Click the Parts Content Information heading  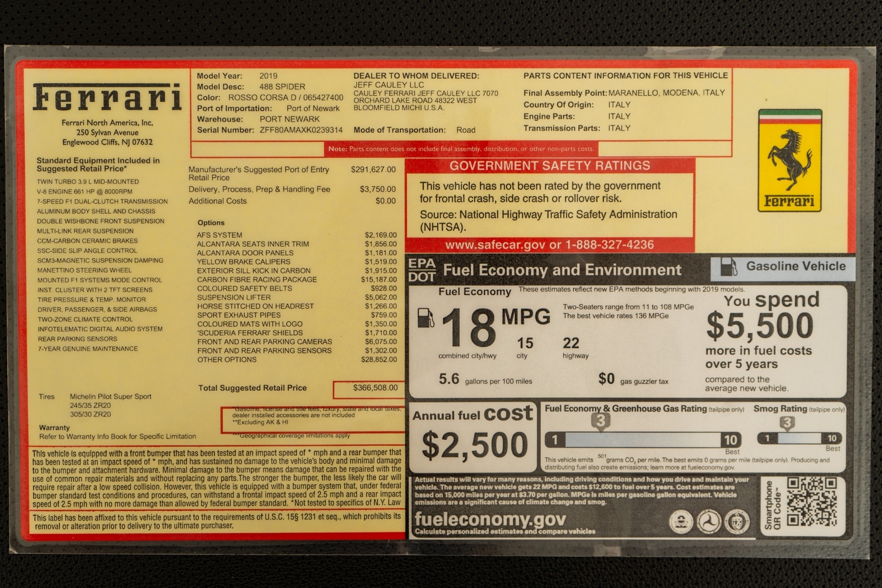[x=626, y=75]
